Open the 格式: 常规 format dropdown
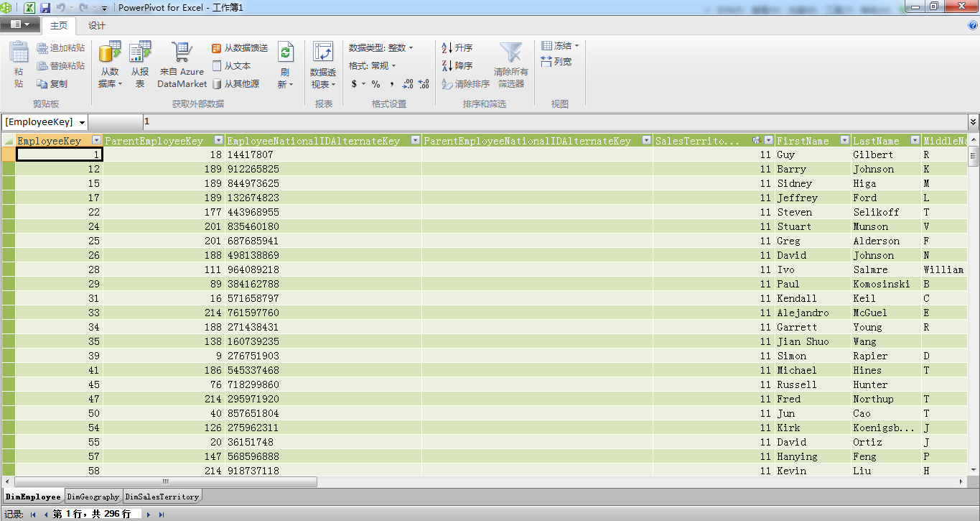 (x=373, y=66)
